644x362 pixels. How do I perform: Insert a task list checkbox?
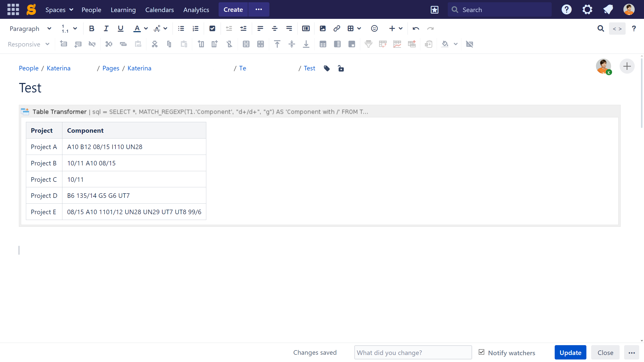tap(212, 29)
